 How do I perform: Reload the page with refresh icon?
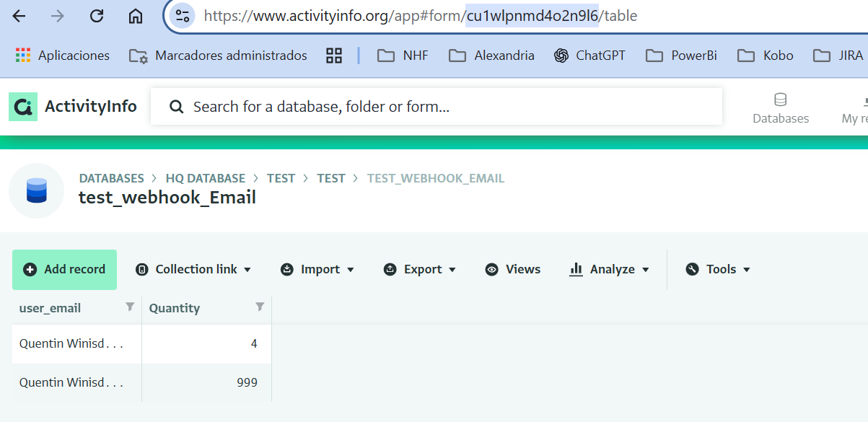tap(97, 16)
